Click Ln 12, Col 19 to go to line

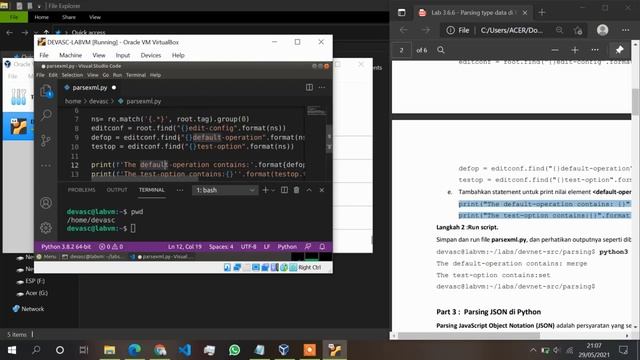point(184,247)
